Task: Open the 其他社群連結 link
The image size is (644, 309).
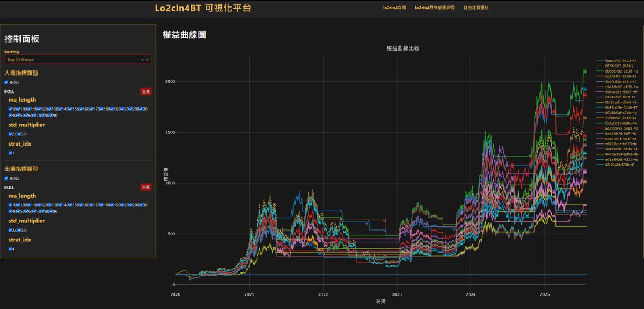Action: point(476,8)
